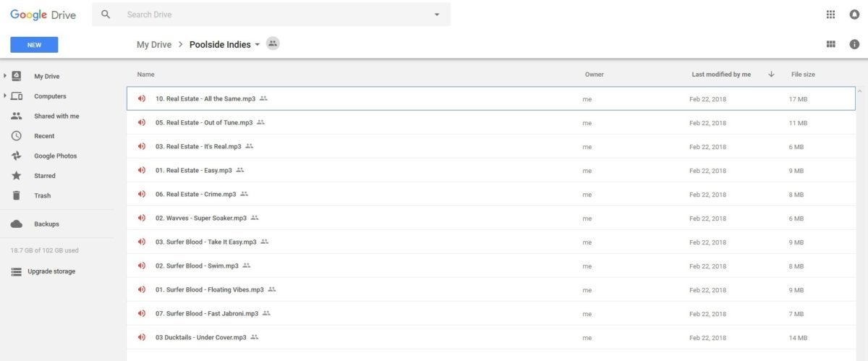Show Starred files

click(x=45, y=176)
